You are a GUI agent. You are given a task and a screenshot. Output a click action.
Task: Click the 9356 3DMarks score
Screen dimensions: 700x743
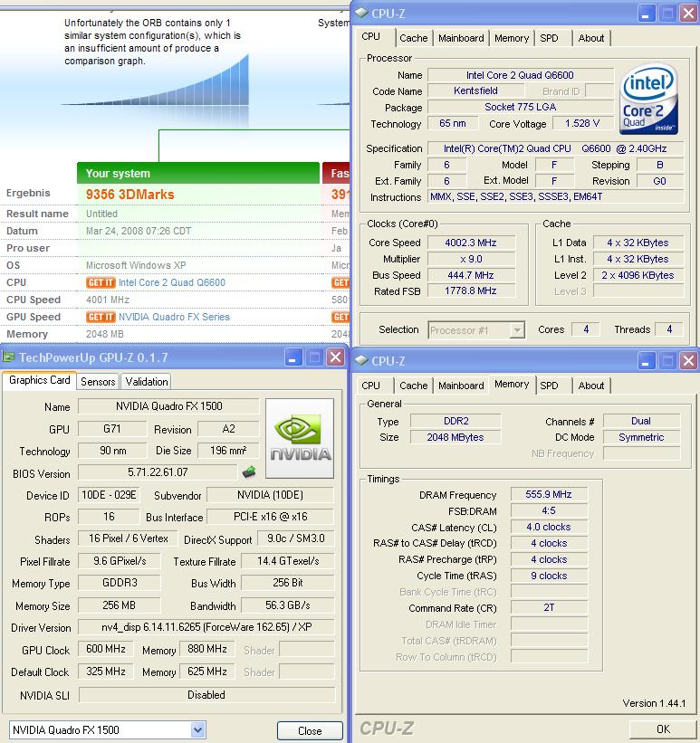point(129,195)
